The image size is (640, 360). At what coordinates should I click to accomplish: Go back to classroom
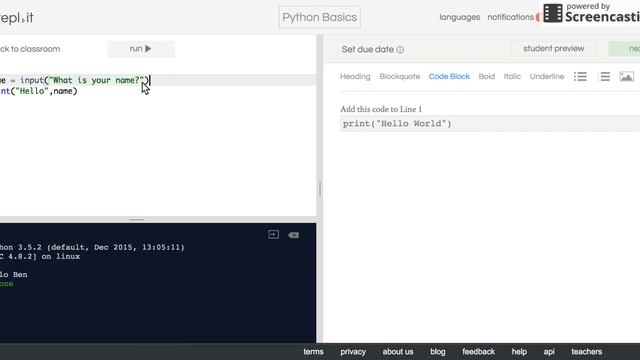coord(30,49)
